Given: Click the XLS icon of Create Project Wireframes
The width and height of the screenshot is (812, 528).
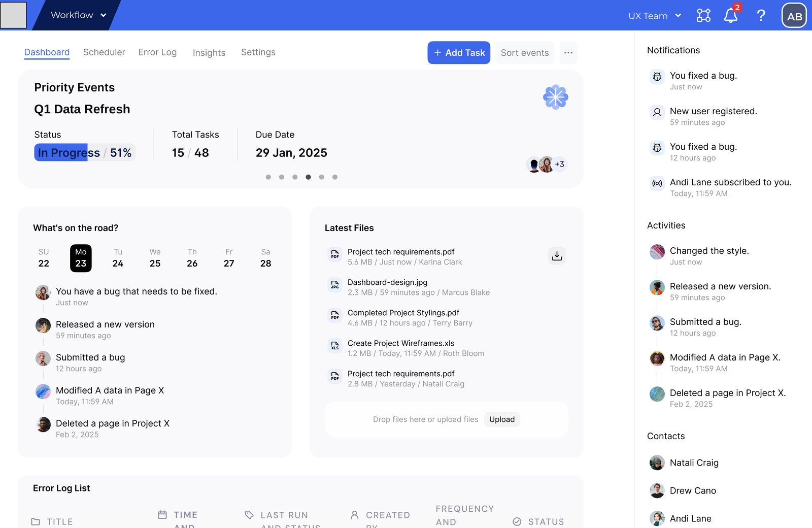Looking at the screenshot, I should click(x=335, y=346).
